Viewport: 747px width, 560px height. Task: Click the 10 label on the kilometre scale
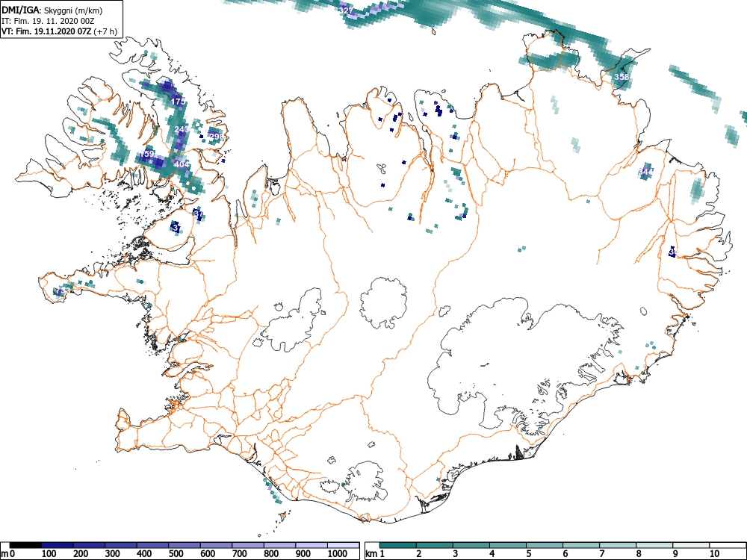point(714,554)
